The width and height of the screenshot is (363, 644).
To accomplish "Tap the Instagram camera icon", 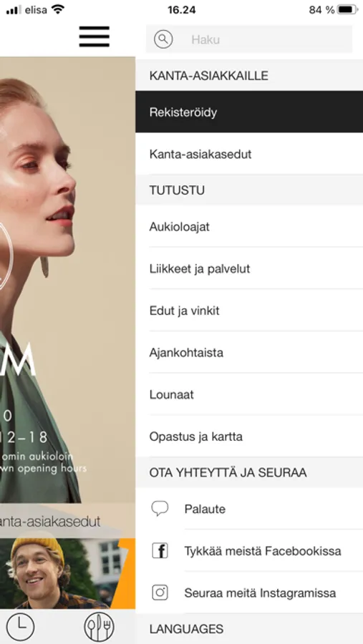I will coord(160,592).
